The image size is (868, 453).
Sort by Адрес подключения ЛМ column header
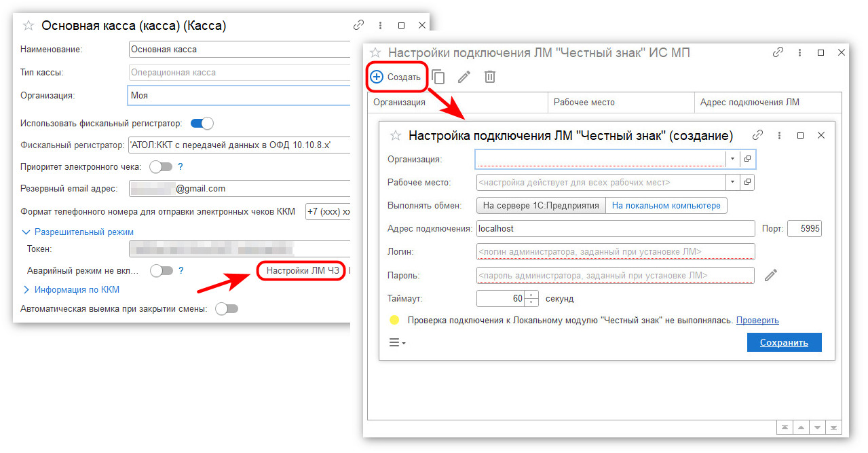pyautogui.click(x=768, y=102)
